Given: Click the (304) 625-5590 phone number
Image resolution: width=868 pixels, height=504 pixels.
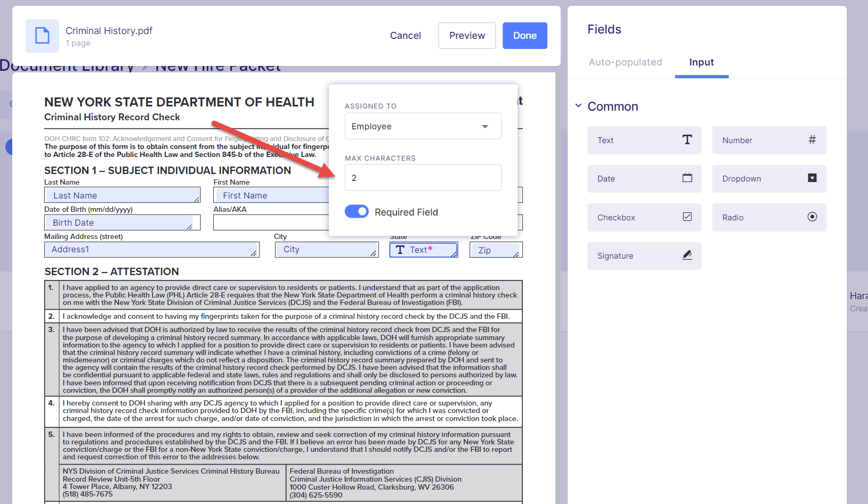Looking at the screenshot, I should (x=316, y=495).
